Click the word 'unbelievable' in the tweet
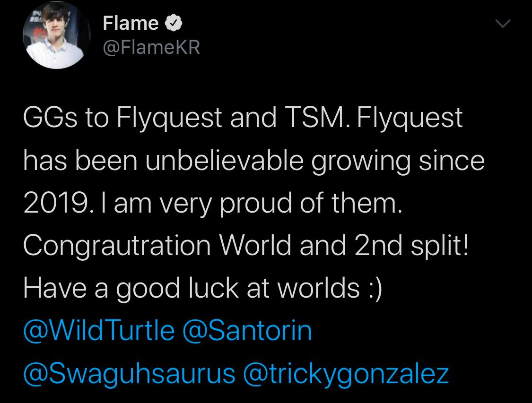Screen dimensions: 532x403 224,160
